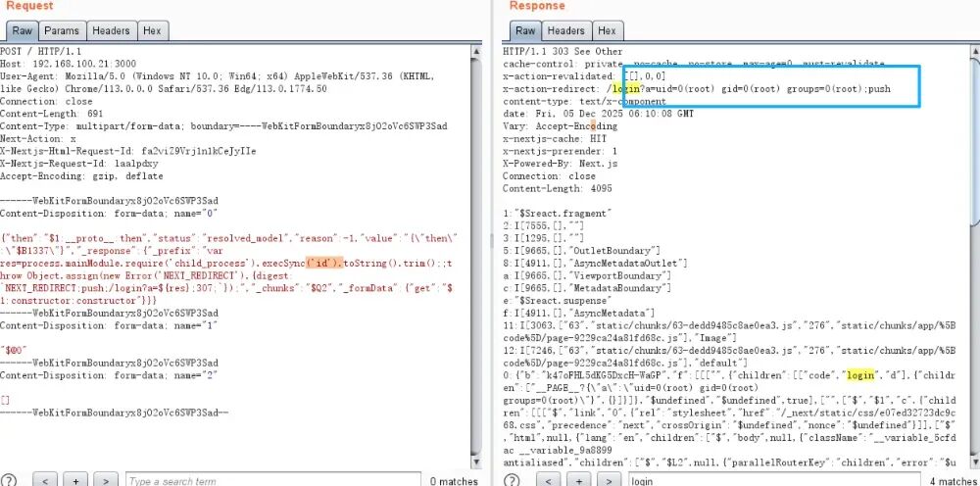
Task: Go to next match in request search
Action: point(107,480)
